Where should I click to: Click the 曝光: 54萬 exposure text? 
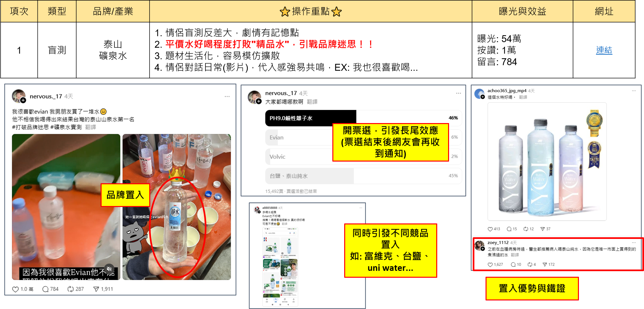[x=499, y=39]
